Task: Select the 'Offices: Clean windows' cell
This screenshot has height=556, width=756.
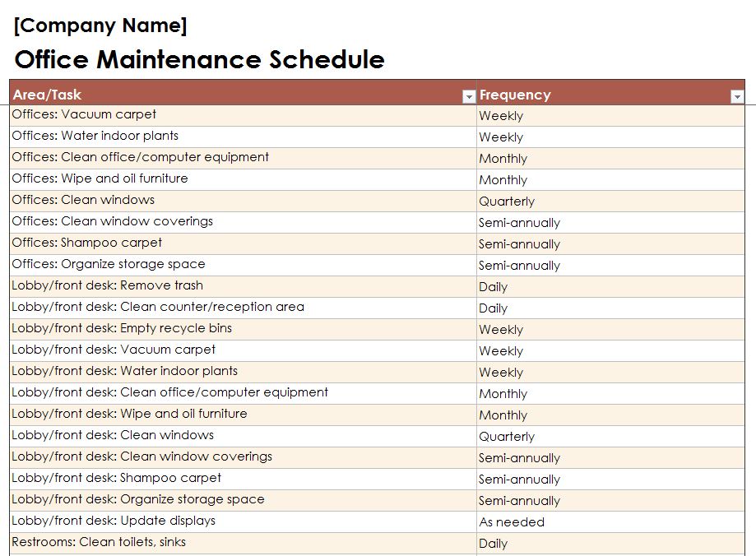Action: pyautogui.click(x=243, y=201)
